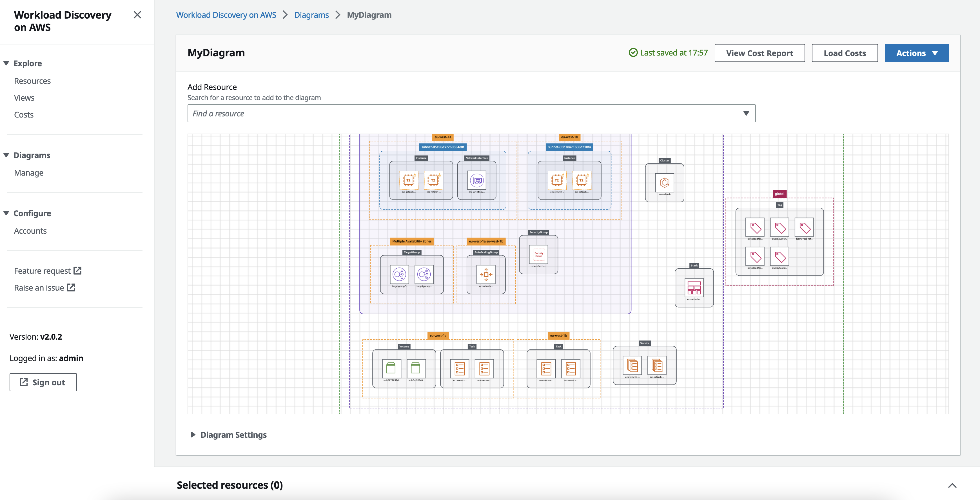Click the Resources link in sidebar

(32, 80)
